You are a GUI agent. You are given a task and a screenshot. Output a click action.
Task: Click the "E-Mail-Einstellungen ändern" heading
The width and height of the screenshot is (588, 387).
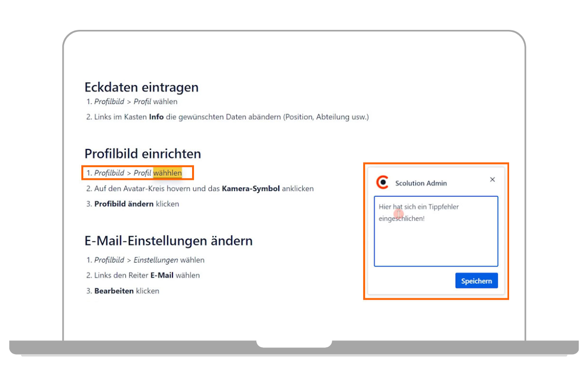[169, 241]
